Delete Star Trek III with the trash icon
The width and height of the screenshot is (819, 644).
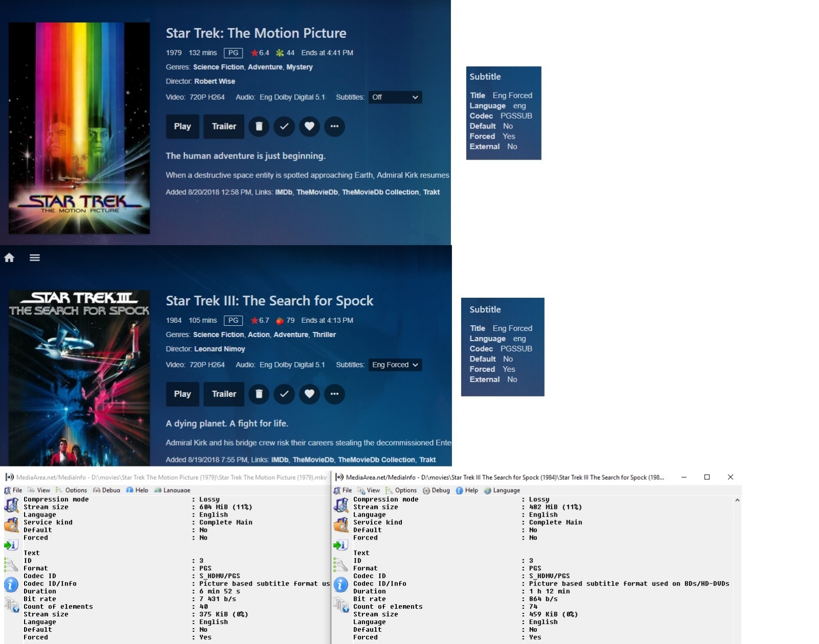259,394
